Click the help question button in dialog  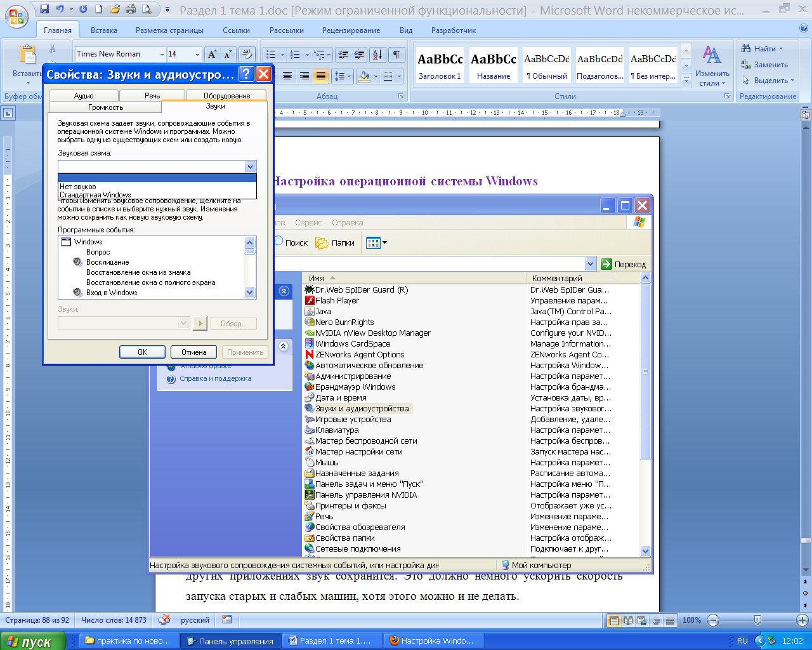[247, 74]
